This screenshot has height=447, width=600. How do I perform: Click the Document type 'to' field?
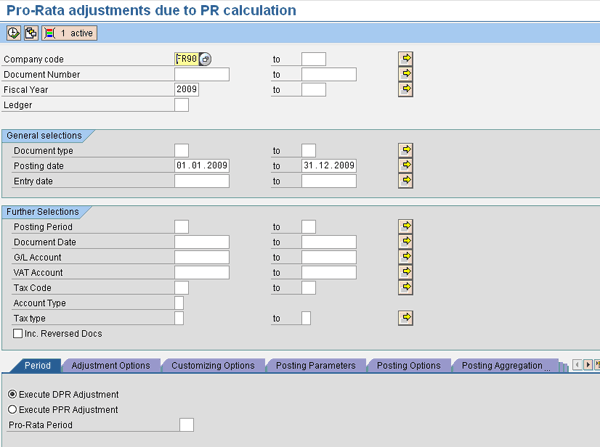click(x=308, y=150)
